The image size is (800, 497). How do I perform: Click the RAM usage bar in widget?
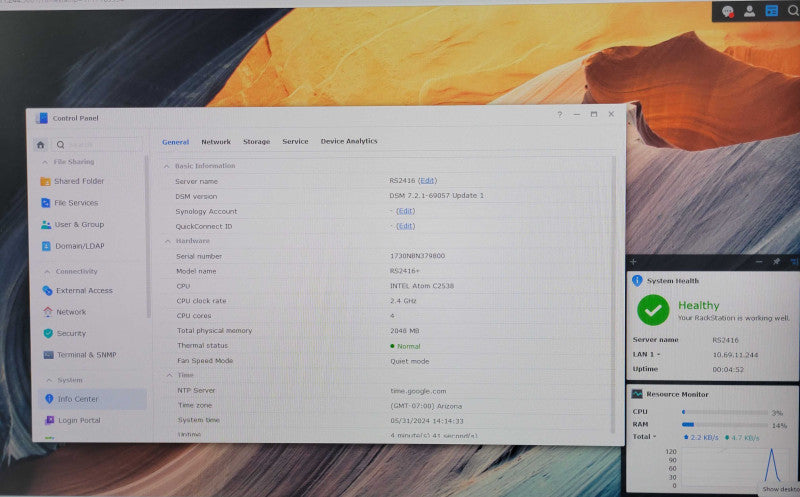click(724, 425)
